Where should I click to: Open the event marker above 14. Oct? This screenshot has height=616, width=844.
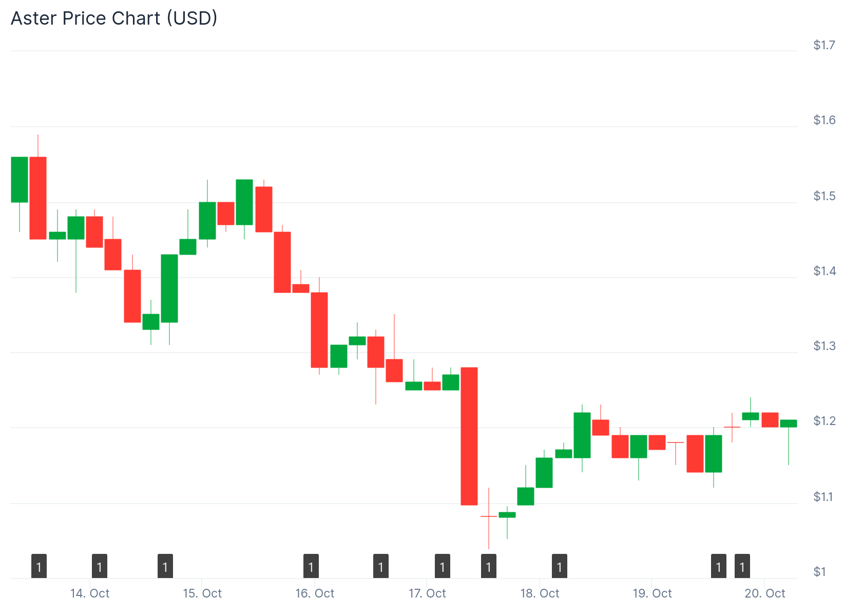tap(100, 566)
